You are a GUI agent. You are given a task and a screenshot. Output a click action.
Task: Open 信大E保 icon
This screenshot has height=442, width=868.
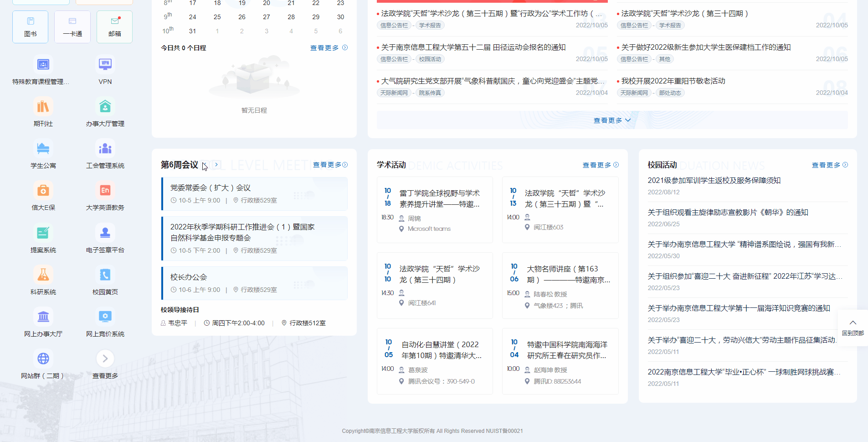click(x=43, y=191)
